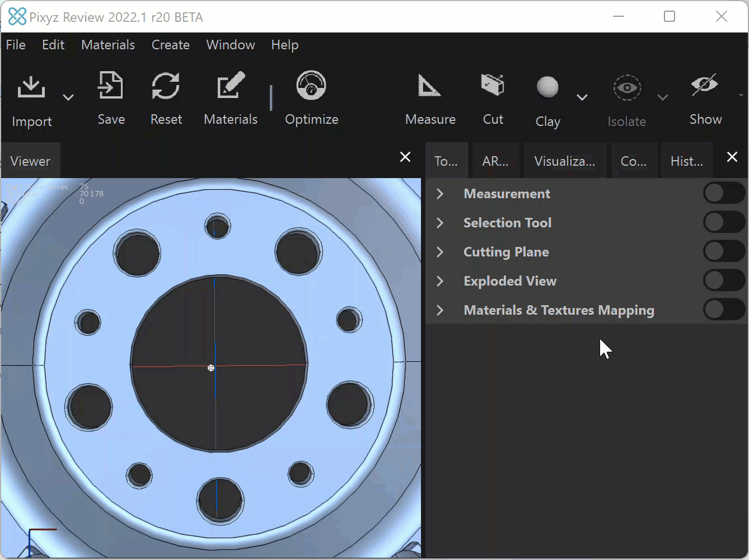Switch to the Co... tab
Screen dimensions: 749x560
click(x=634, y=161)
